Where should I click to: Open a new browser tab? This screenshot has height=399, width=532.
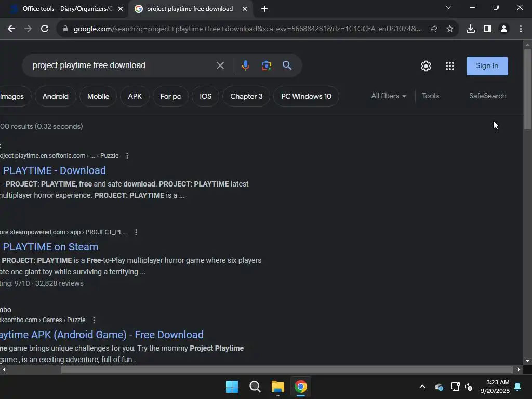264,9
